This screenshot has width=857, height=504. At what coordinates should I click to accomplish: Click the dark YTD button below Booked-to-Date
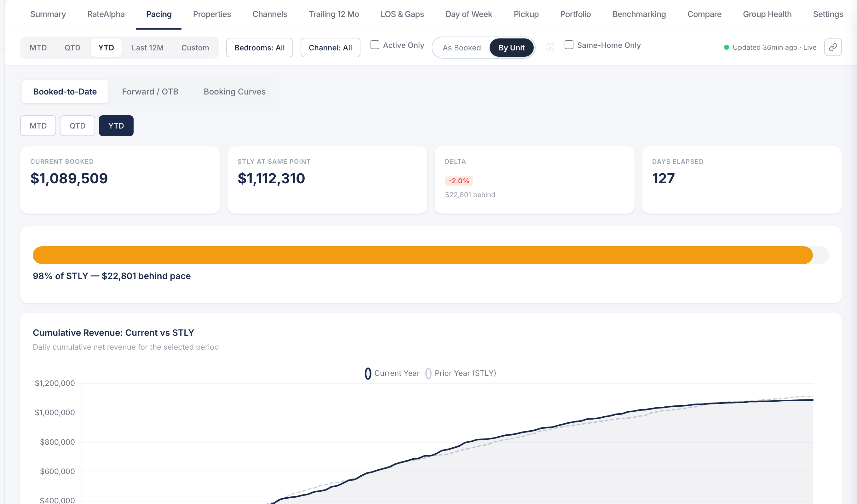(116, 126)
